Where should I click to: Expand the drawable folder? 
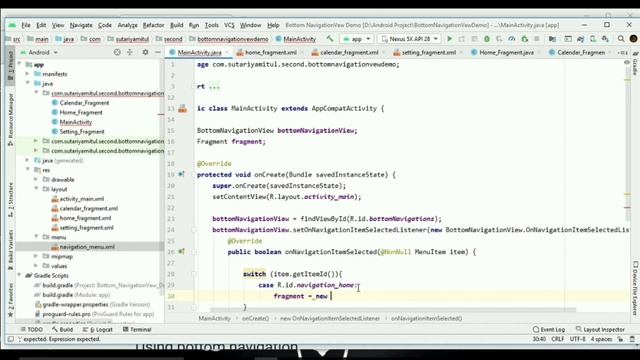36,179
